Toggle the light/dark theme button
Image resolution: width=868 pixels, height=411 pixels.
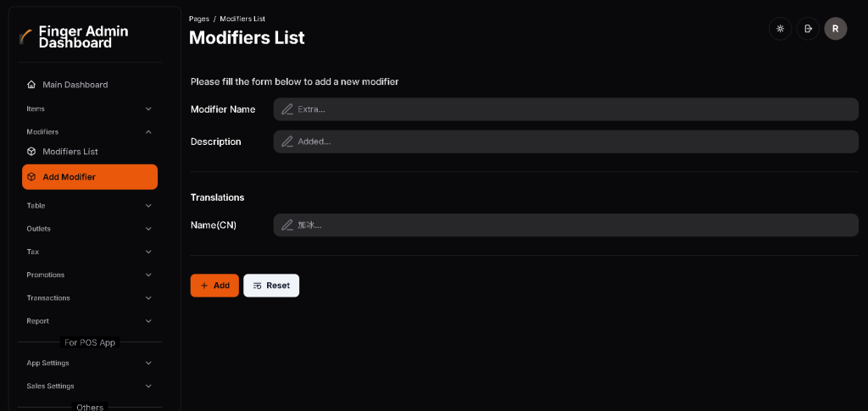click(780, 29)
